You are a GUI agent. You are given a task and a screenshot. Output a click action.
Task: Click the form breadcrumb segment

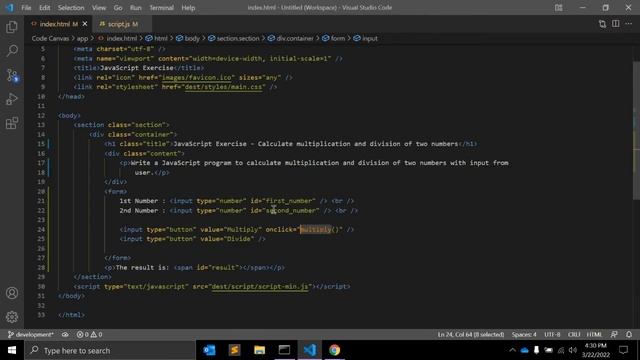(338, 38)
